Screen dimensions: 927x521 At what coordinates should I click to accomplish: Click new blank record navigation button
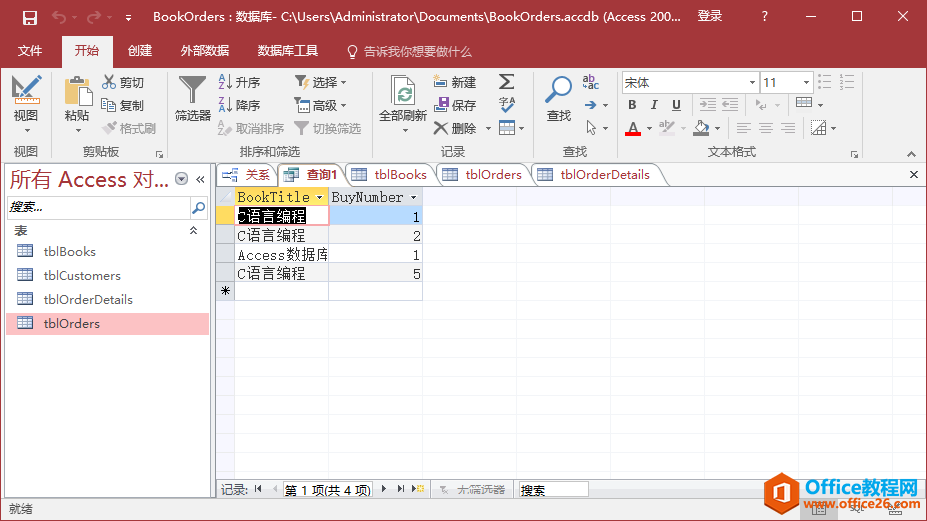click(x=418, y=489)
